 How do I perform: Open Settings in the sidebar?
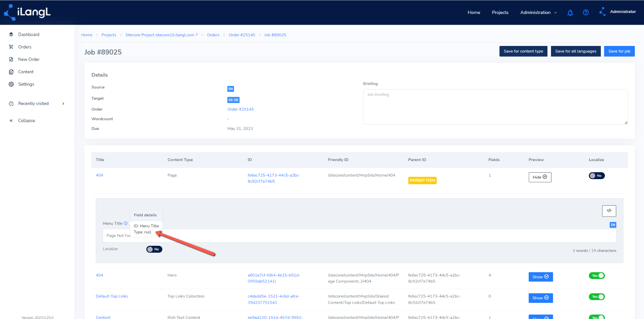(26, 84)
